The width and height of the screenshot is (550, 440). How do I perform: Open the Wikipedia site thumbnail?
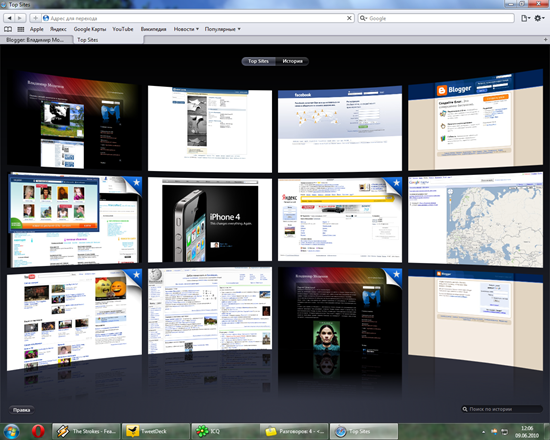click(x=210, y=309)
